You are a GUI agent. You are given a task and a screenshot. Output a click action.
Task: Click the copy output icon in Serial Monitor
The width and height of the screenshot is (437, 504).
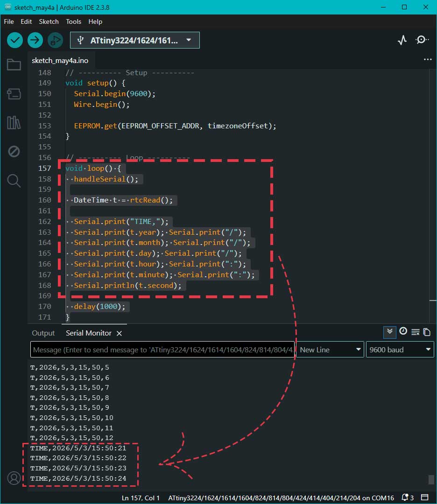(427, 332)
